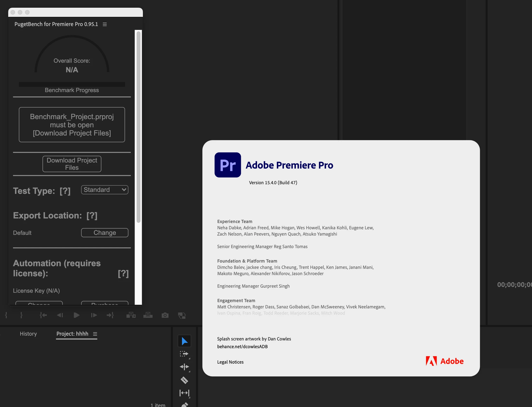Screen dimensions: 532x407
Task: Click the Go to Out point icon
Action: click(110, 315)
